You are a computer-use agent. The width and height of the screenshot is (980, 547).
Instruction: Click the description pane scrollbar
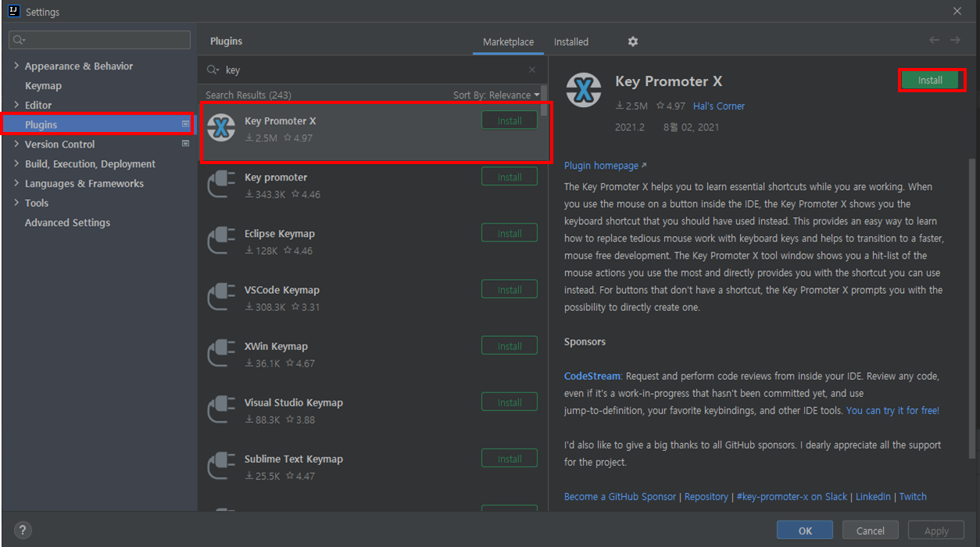coord(971,308)
